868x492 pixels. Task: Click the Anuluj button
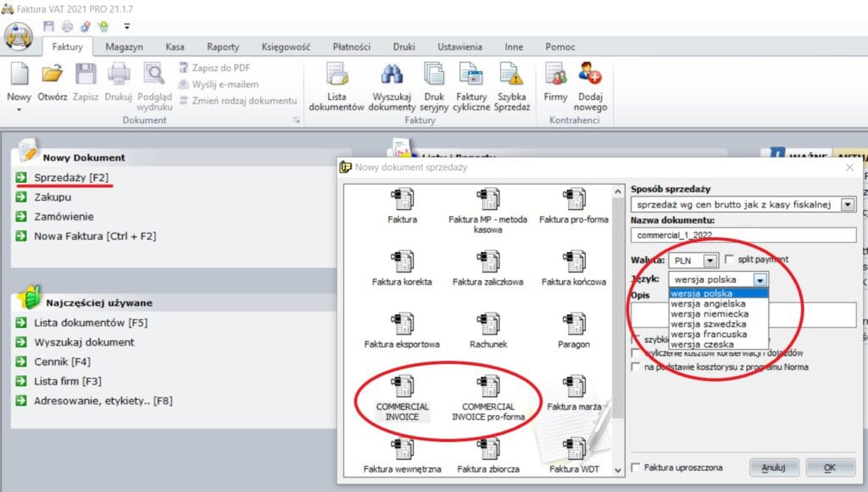(773, 467)
